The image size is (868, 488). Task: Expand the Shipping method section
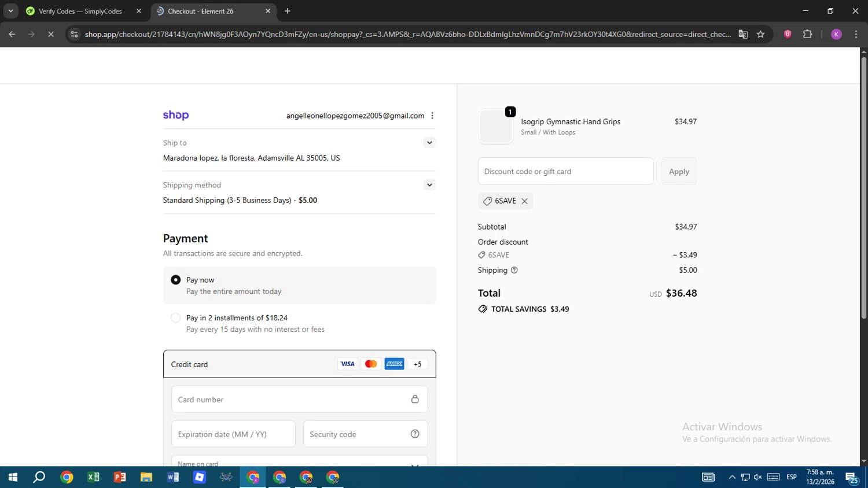pos(429,185)
